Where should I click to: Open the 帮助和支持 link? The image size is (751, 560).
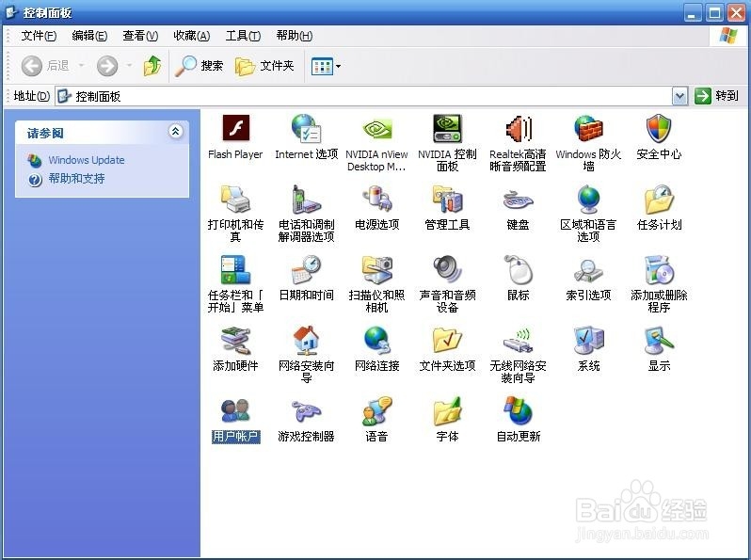click(x=76, y=179)
